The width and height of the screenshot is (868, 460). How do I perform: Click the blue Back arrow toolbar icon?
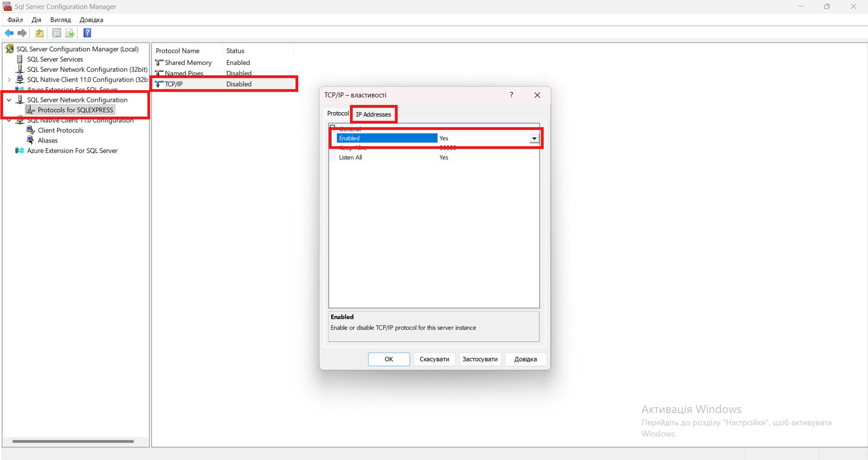click(x=9, y=33)
